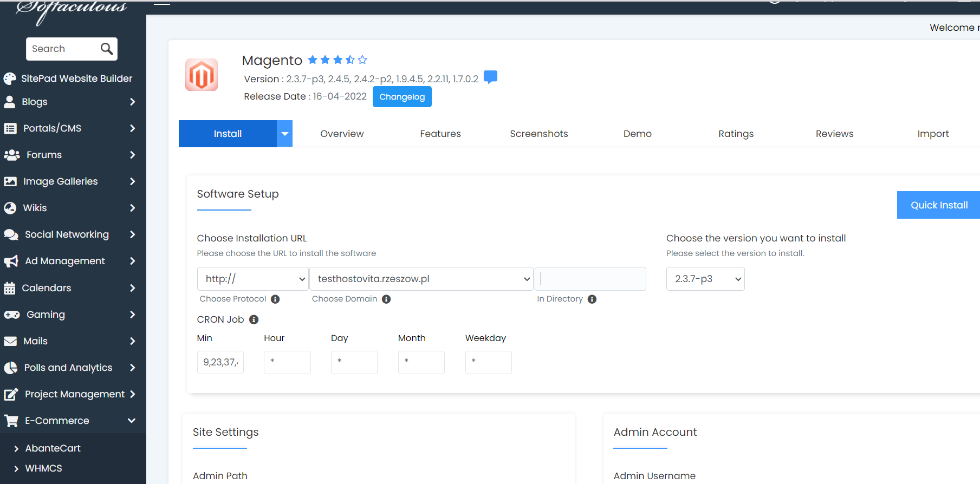Click the blue comment bubble next to versions
The height and width of the screenshot is (484, 980).
point(490,77)
